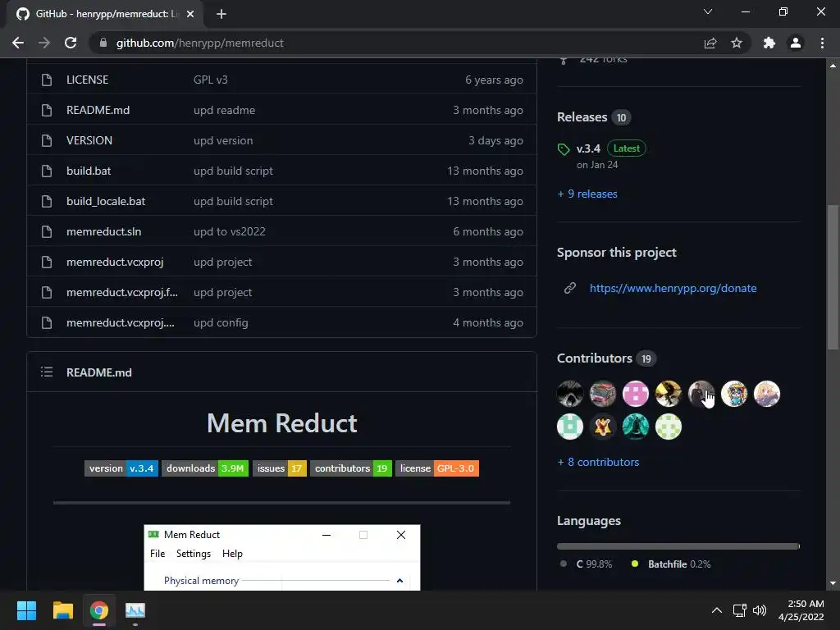This screenshot has width=840, height=630.
Task: Open the Windows Start menu
Action: (26, 610)
